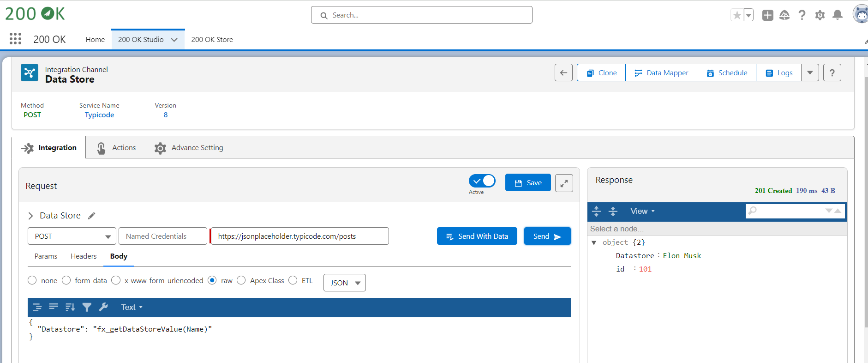Viewport: 868px width, 363px height.
Task: Click the back arrow button in header
Action: (x=563, y=73)
